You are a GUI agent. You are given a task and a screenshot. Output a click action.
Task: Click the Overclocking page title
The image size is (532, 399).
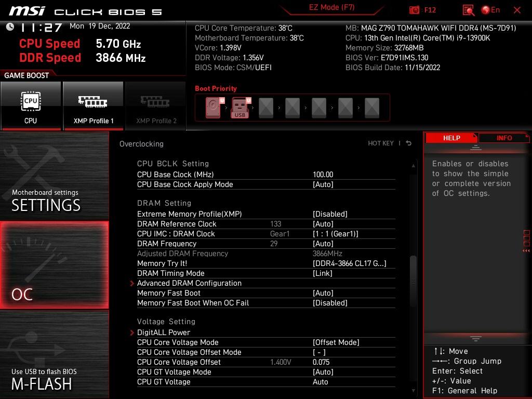tap(141, 144)
